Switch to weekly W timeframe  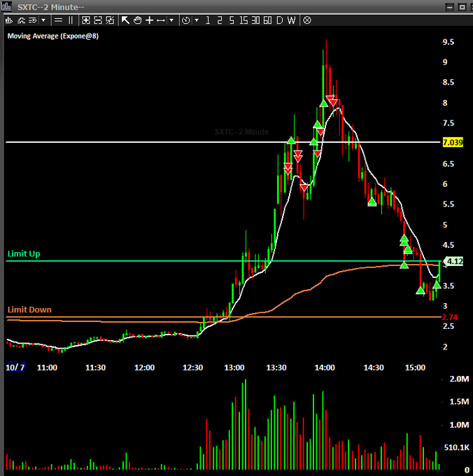pyautogui.click(x=291, y=20)
